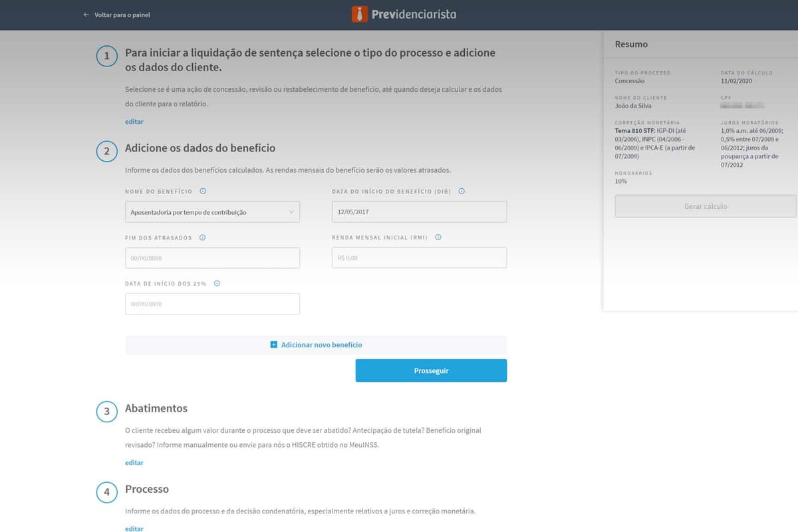Screen dimensions: 798x532
Task: Click the info icon next to Fim dos Atrasados
Action: click(x=201, y=237)
